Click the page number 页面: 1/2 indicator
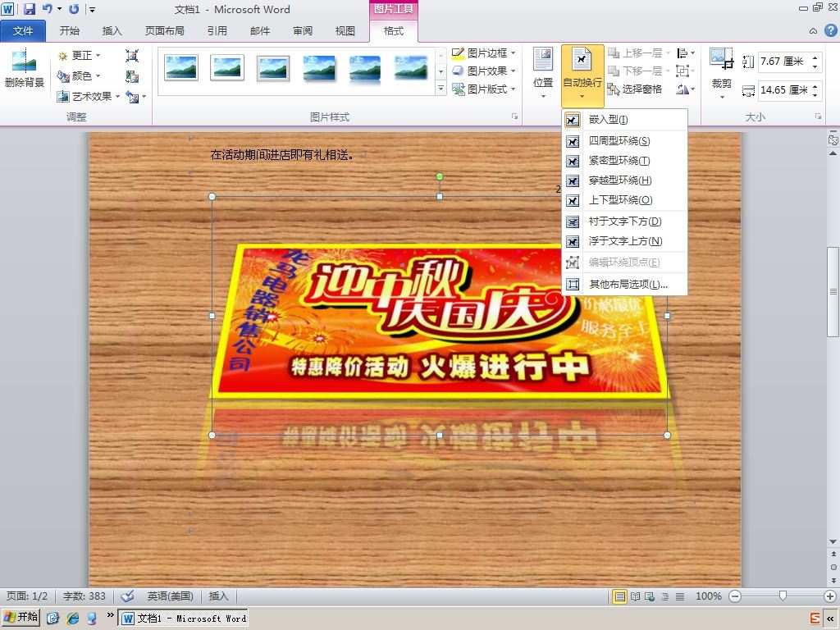The width and height of the screenshot is (840, 630). pos(27,596)
